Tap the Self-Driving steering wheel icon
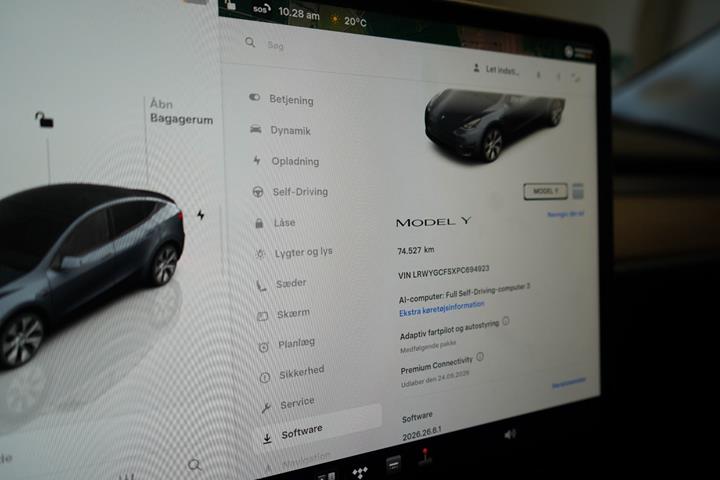Screen dimensions: 720x480 tap(258, 192)
